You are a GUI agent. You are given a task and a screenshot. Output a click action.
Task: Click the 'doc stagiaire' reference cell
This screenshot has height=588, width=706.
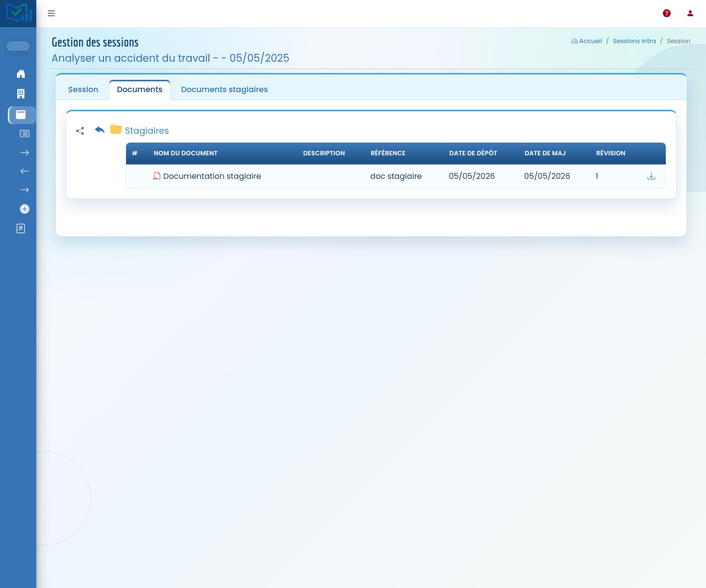[396, 176]
